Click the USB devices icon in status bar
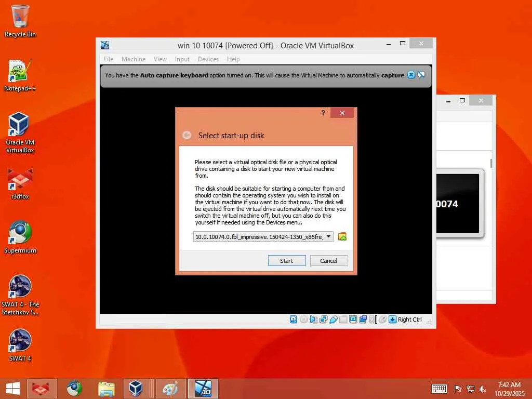This screenshot has height=399, width=532. (333, 320)
